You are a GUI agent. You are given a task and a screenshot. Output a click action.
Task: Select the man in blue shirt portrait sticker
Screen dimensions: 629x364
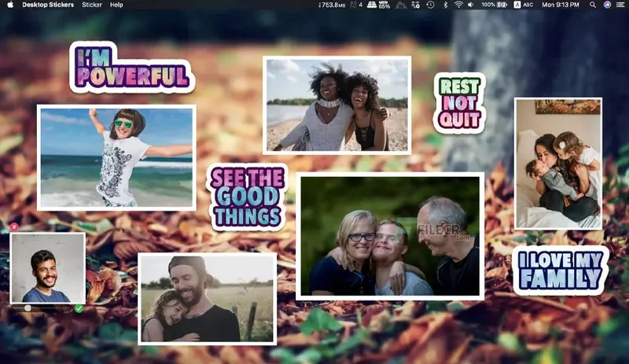click(48, 268)
